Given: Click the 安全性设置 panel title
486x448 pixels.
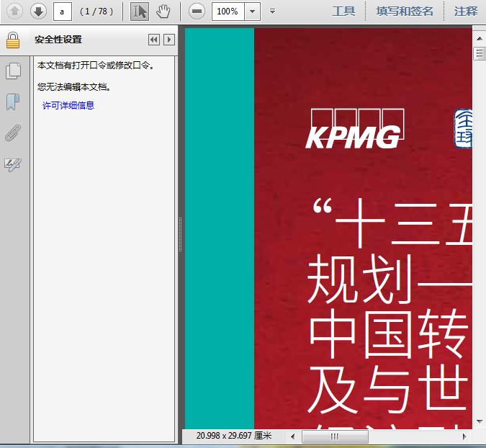Looking at the screenshot, I should pos(58,40).
